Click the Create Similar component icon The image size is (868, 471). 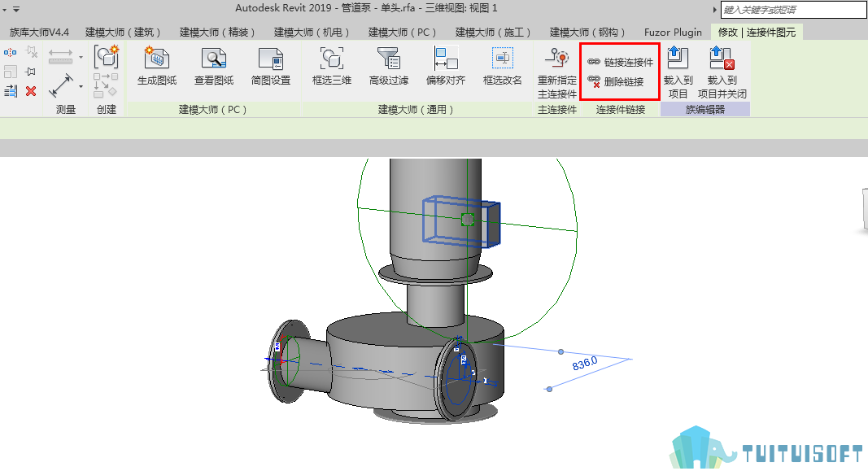(x=106, y=57)
